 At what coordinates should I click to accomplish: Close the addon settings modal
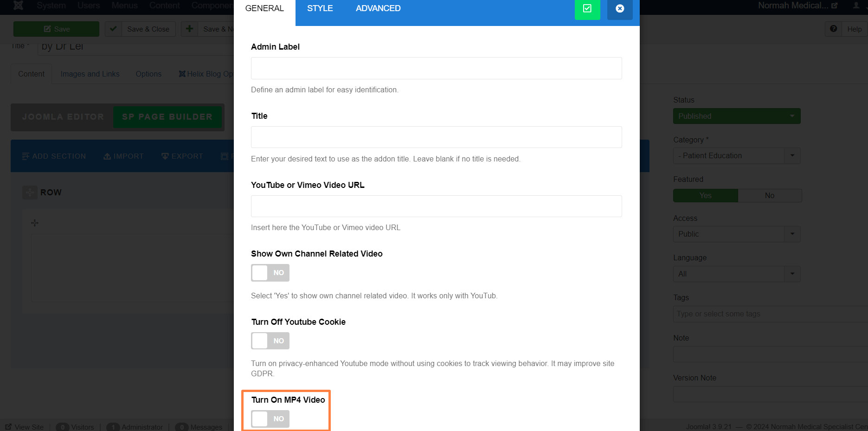click(620, 9)
